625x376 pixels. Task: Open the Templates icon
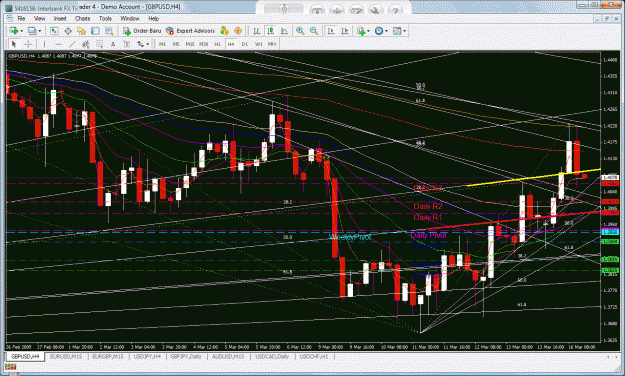tap(397, 31)
